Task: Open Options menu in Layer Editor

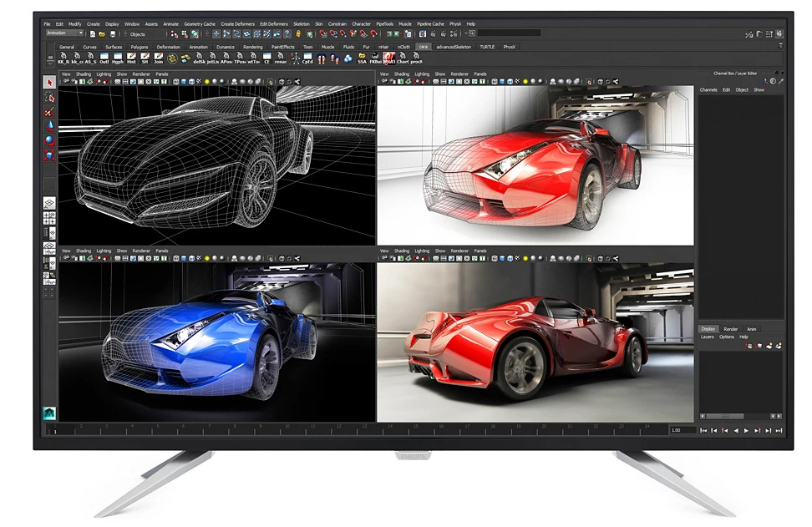Action: pyautogui.click(x=727, y=337)
